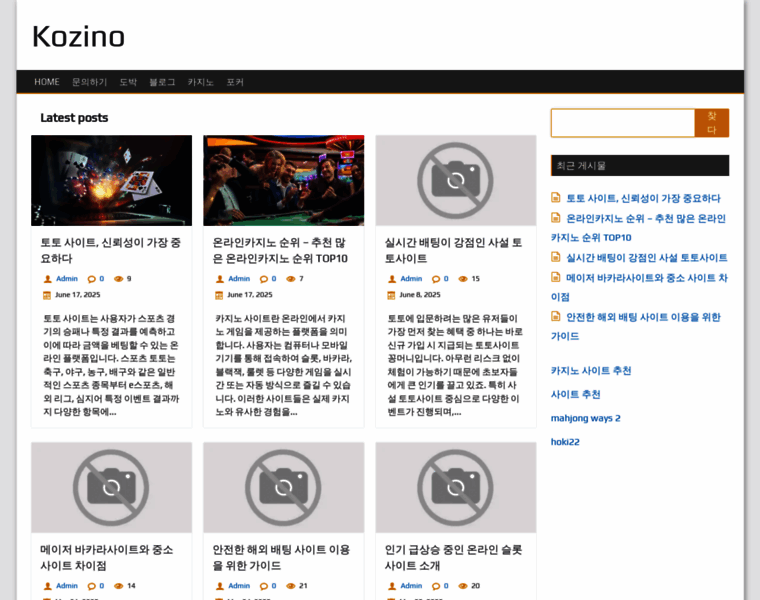
Task: Open post title 인기 급상승 중인 온라인 슬롯
Action: (453, 557)
